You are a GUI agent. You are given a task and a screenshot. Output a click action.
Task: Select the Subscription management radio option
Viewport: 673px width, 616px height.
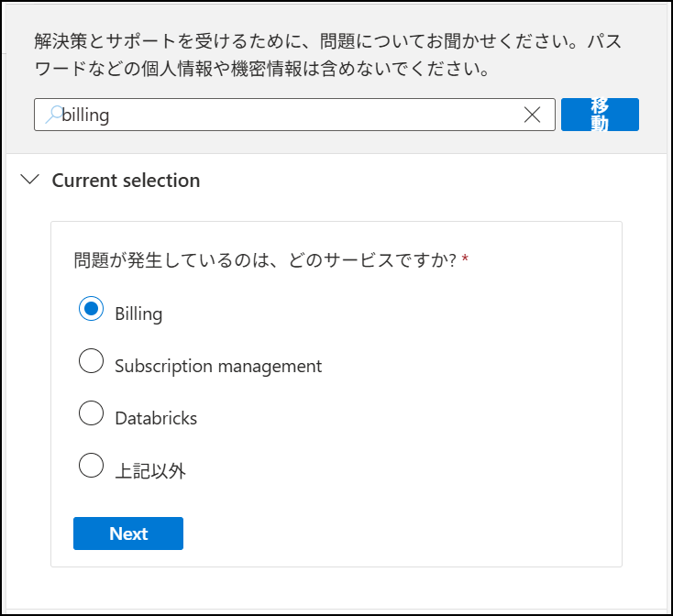pyautogui.click(x=91, y=361)
